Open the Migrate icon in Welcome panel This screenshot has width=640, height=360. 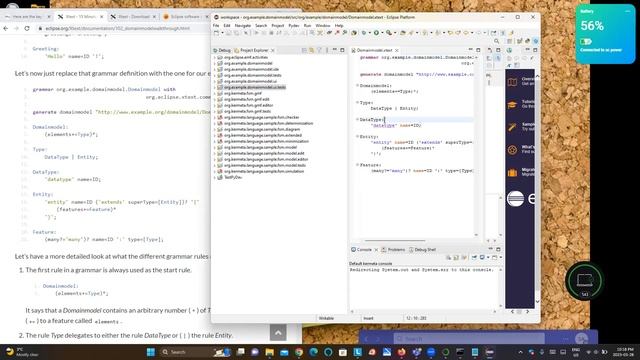pos(512,172)
